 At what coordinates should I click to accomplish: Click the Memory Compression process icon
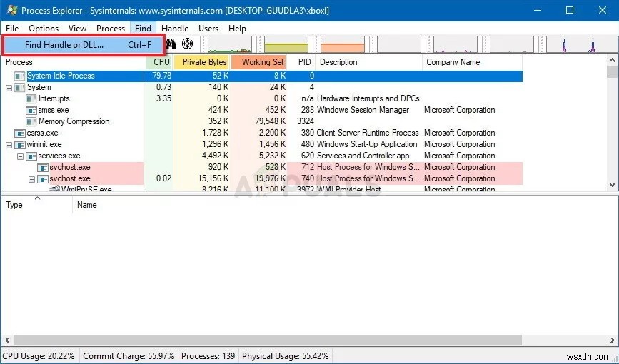click(x=31, y=121)
